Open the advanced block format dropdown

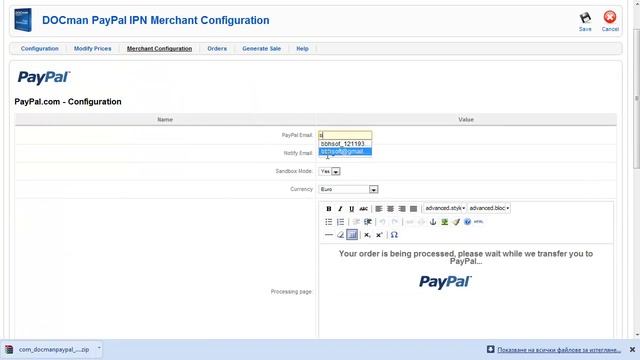pos(489,208)
